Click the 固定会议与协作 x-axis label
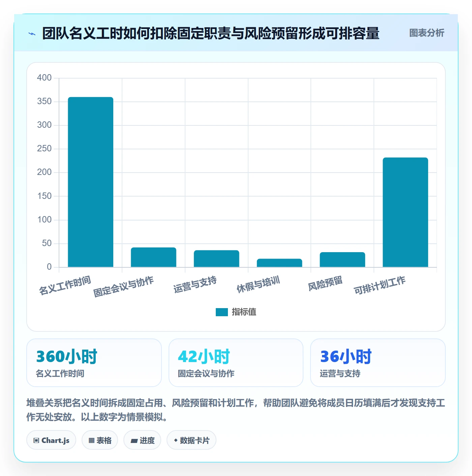472x476 pixels. click(123, 287)
